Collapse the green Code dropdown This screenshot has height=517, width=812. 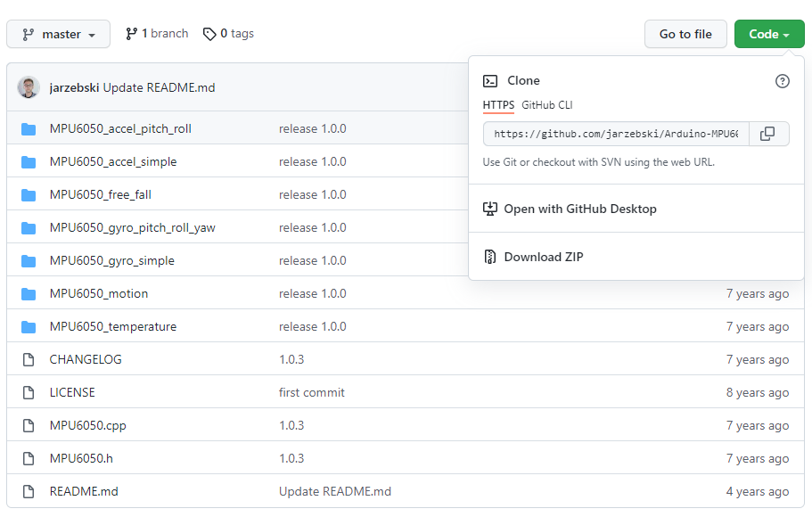point(768,34)
